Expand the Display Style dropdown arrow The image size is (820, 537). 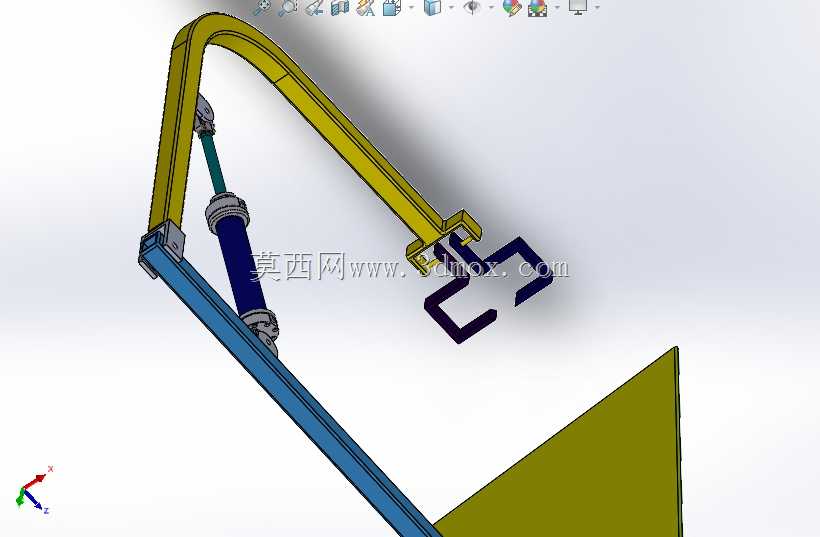(451, 7)
